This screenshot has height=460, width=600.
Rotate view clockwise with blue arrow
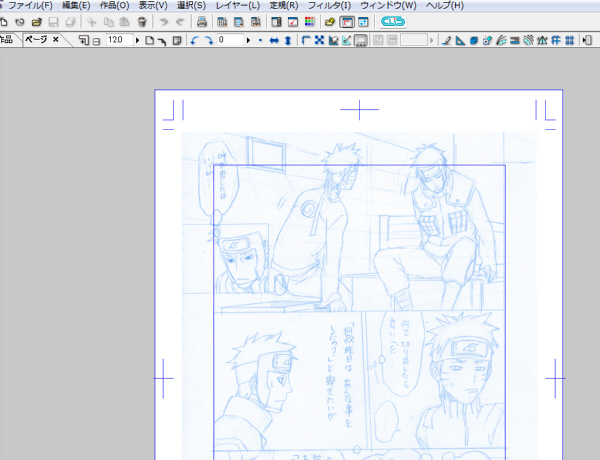(x=209, y=40)
